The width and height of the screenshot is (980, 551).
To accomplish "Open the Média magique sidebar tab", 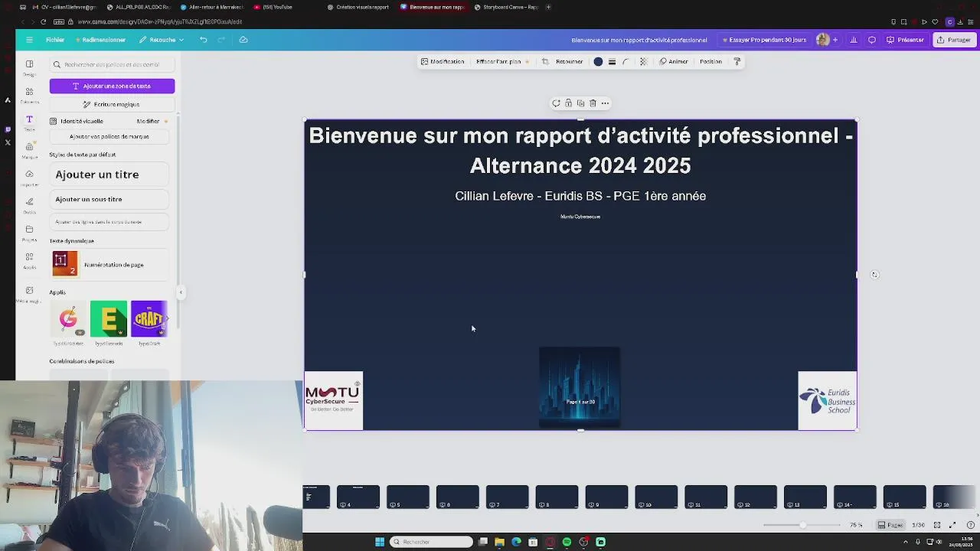I will [29, 294].
